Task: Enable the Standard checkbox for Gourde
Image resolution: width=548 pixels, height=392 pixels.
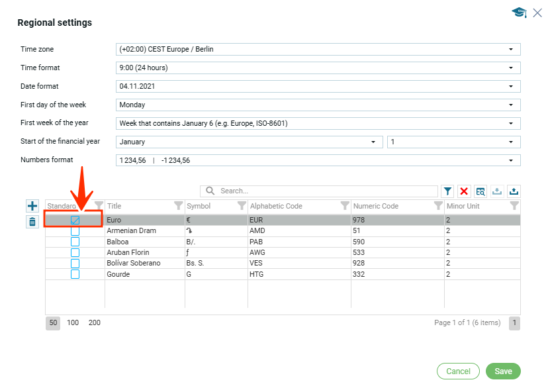Action: (x=75, y=274)
